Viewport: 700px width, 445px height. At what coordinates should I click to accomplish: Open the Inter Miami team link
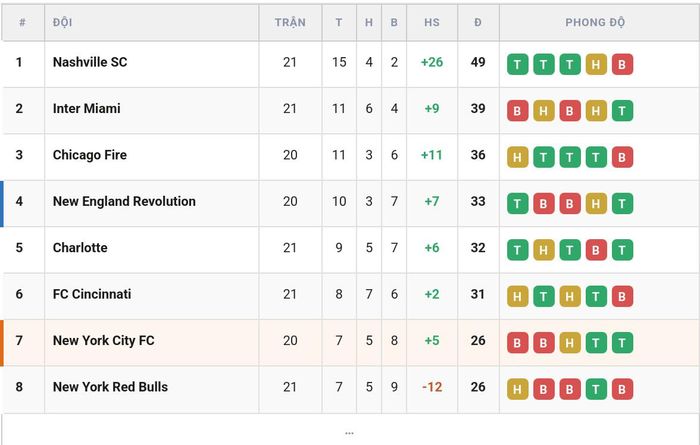87,108
